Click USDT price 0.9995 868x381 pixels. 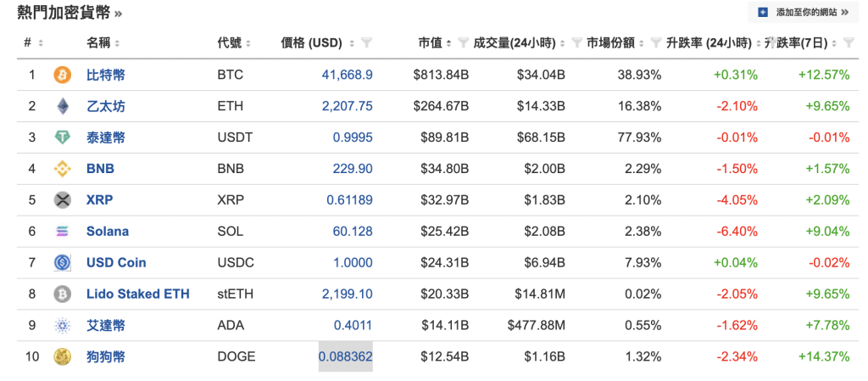point(353,137)
